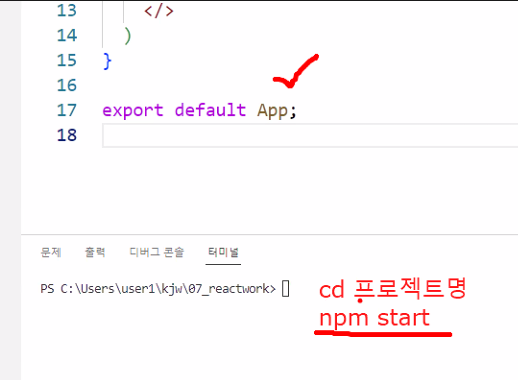Switch to the 출력 (Output) tab
This screenshot has width=518, height=380.
click(95, 252)
